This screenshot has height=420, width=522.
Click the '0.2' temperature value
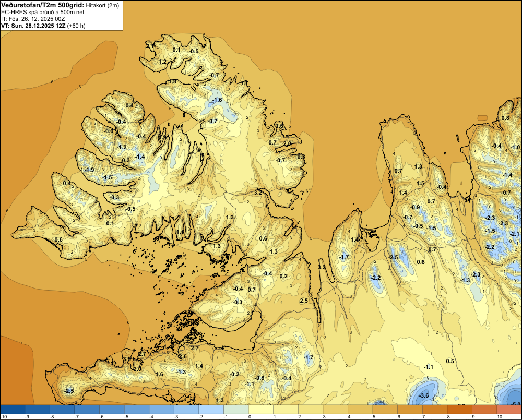pos(283,276)
